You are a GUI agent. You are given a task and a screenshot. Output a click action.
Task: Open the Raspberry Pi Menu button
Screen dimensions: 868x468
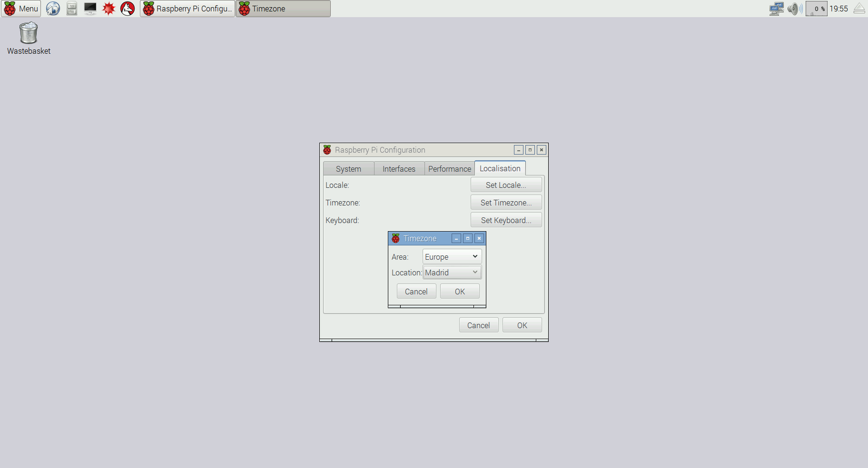(x=21, y=9)
